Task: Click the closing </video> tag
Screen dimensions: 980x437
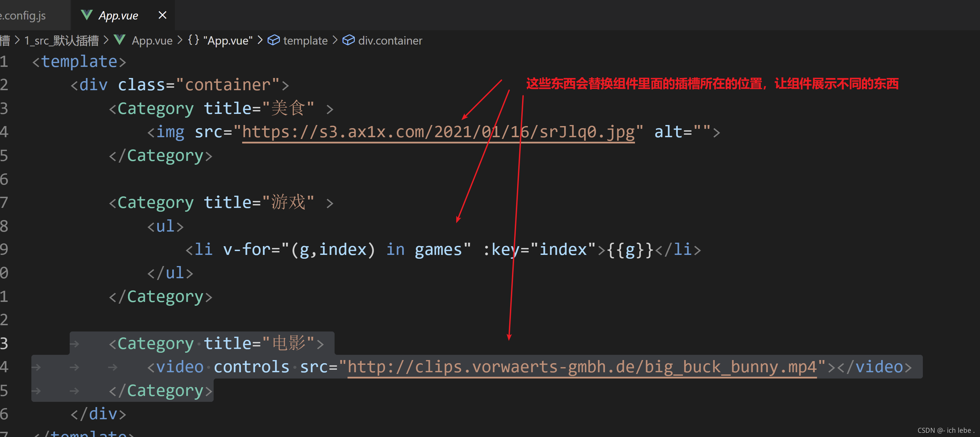Action: [x=874, y=367]
